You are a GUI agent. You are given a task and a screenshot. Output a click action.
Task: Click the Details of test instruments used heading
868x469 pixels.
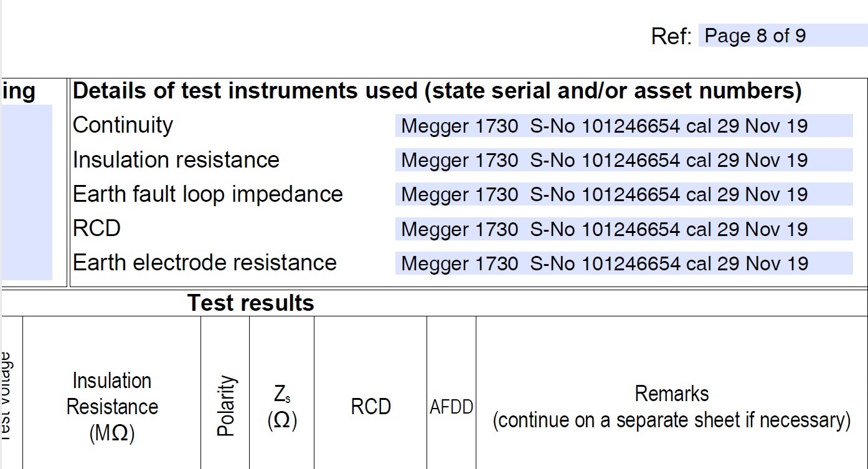coord(437,92)
